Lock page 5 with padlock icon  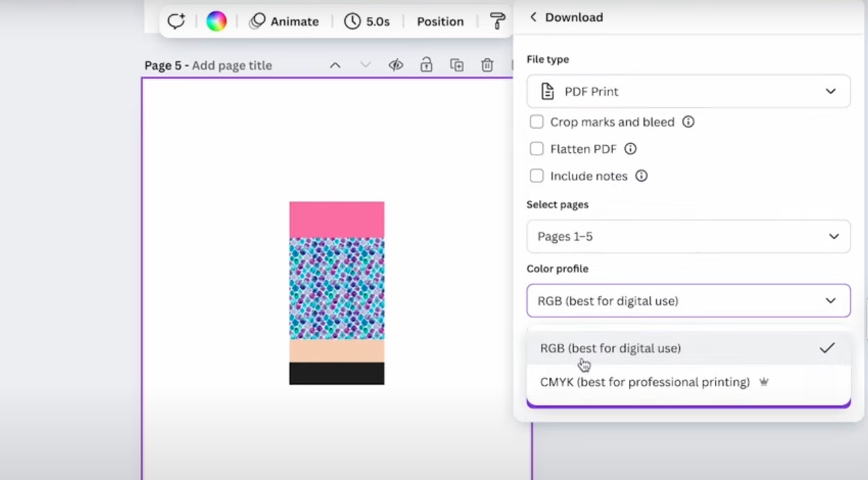point(426,65)
